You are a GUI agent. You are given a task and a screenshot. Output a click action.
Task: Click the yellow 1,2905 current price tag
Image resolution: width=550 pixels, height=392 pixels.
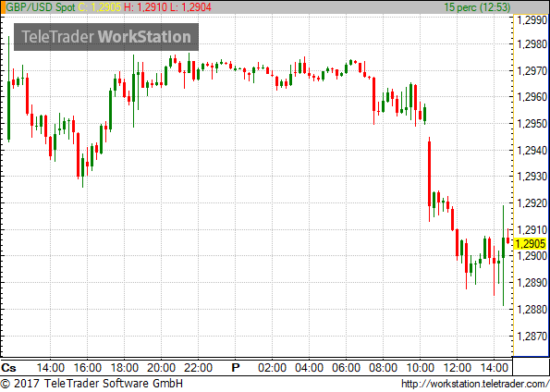tap(531, 243)
